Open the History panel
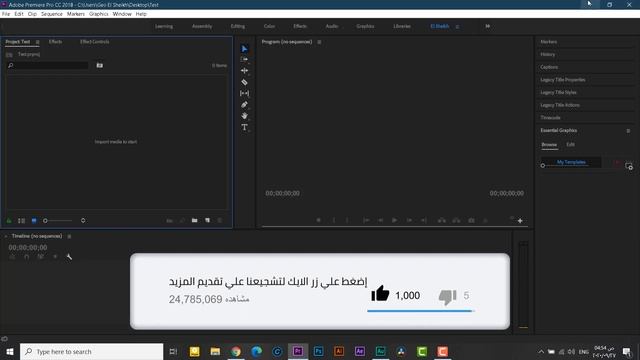640x360 pixels. [548, 54]
